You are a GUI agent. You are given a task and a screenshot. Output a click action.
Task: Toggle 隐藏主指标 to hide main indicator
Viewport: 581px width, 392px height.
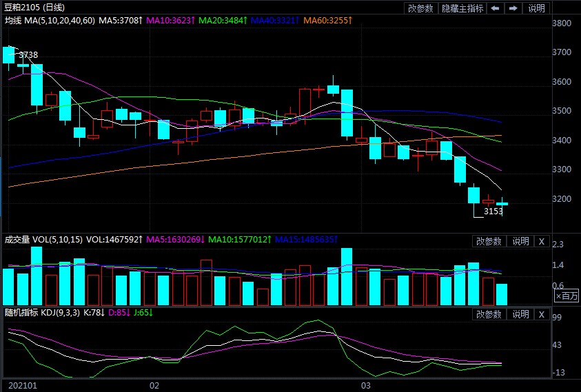pyautogui.click(x=462, y=8)
